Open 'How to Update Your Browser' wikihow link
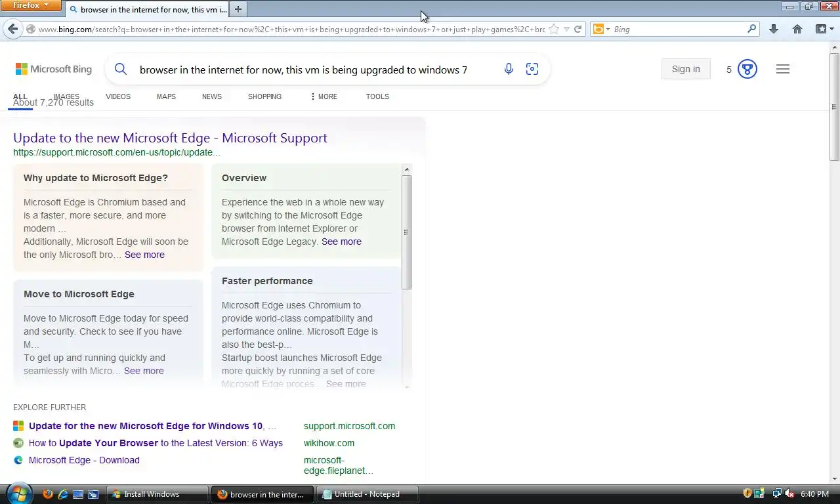The image size is (840, 504). [156, 443]
